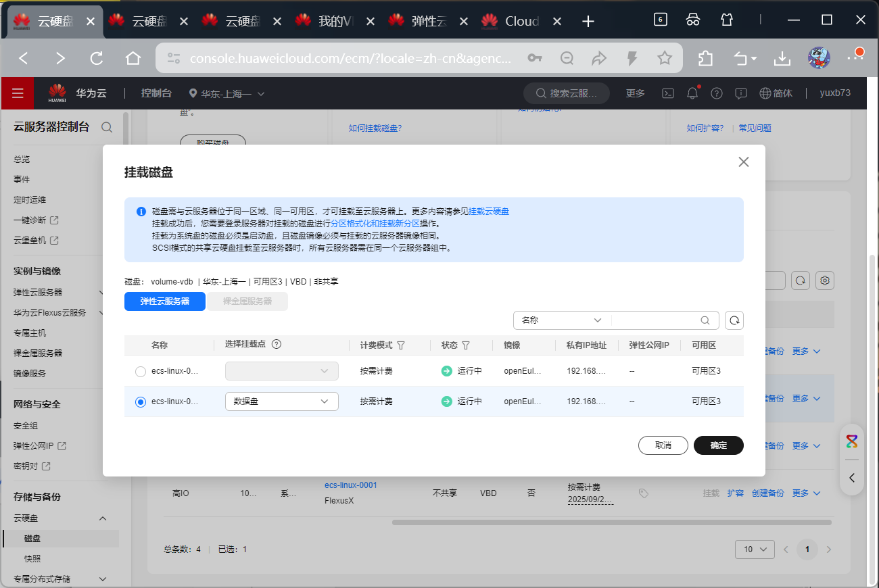Open the help question mark icon in header
This screenshot has width=879, height=588.
[x=717, y=93]
